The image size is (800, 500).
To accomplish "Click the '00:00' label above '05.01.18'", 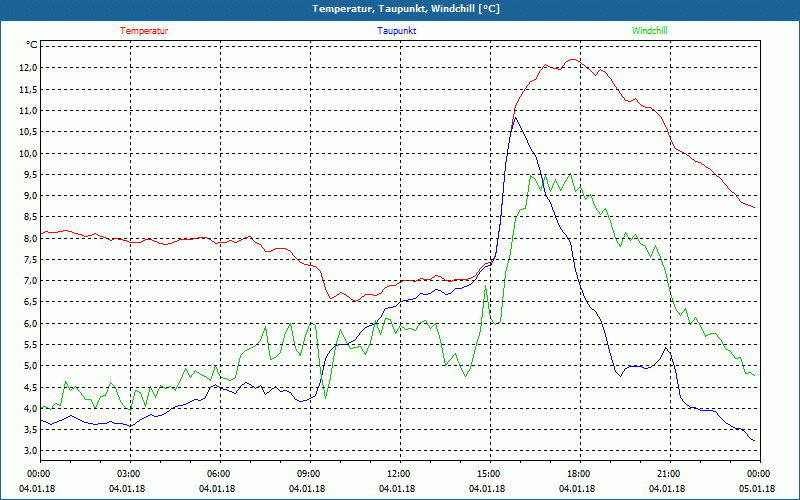I will [760, 474].
